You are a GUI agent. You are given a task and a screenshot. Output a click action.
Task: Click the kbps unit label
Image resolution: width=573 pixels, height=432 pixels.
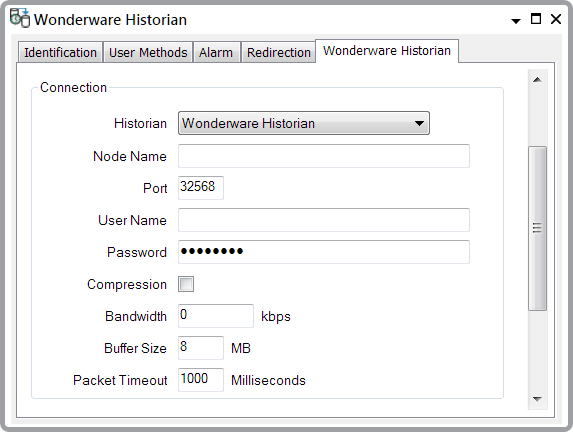(x=276, y=317)
